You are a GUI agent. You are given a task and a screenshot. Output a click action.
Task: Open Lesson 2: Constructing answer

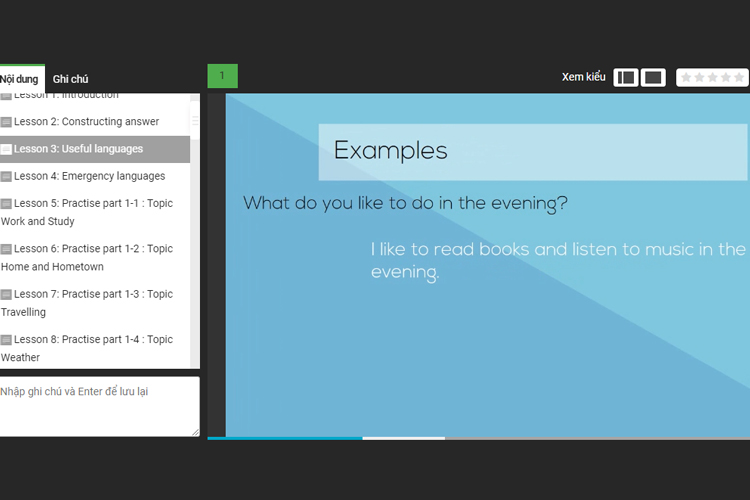click(x=86, y=122)
